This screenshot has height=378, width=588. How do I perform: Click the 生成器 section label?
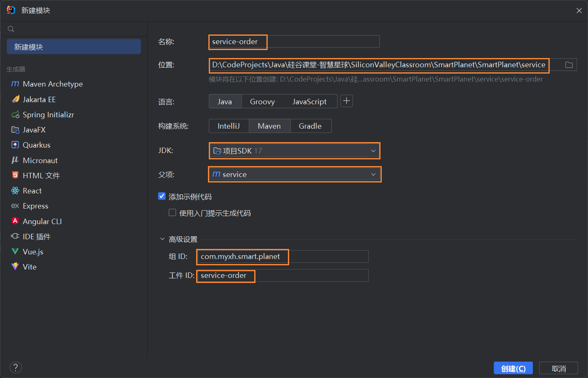coord(16,69)
